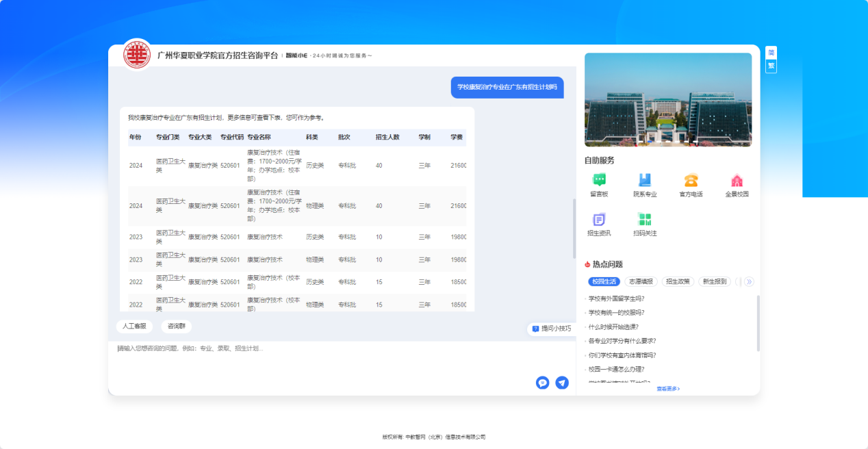Open question 各专业对学分有什么要求?
Screen dimensions: 868x449
[622, 341]
